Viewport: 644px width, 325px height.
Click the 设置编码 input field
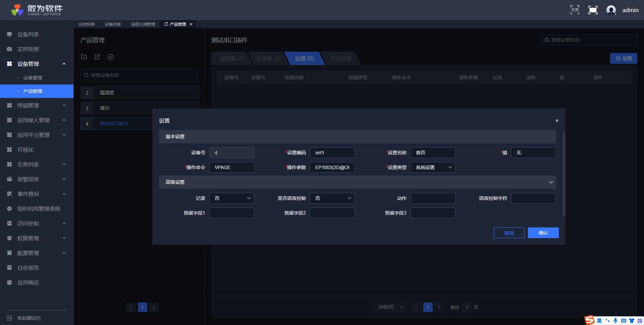coord(332,153)
